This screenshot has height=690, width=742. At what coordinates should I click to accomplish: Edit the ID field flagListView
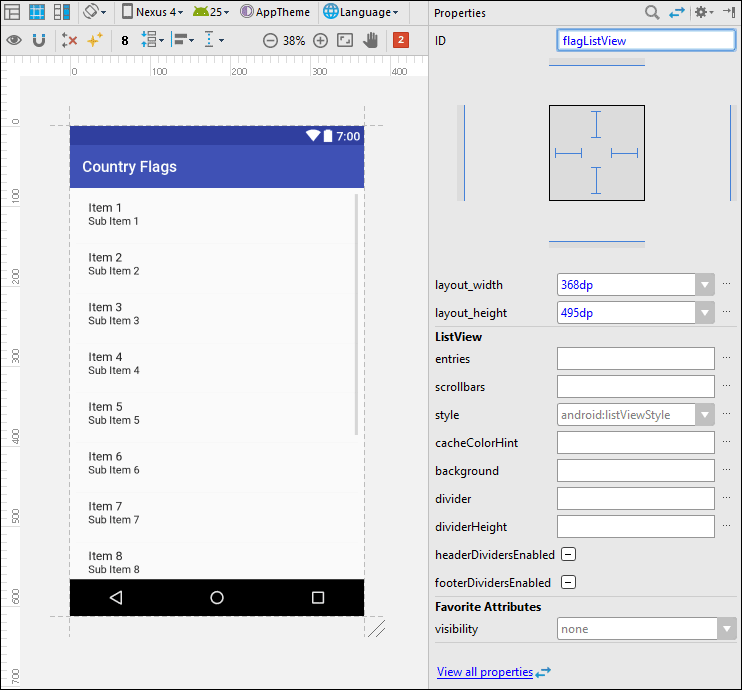pos(646,40)
